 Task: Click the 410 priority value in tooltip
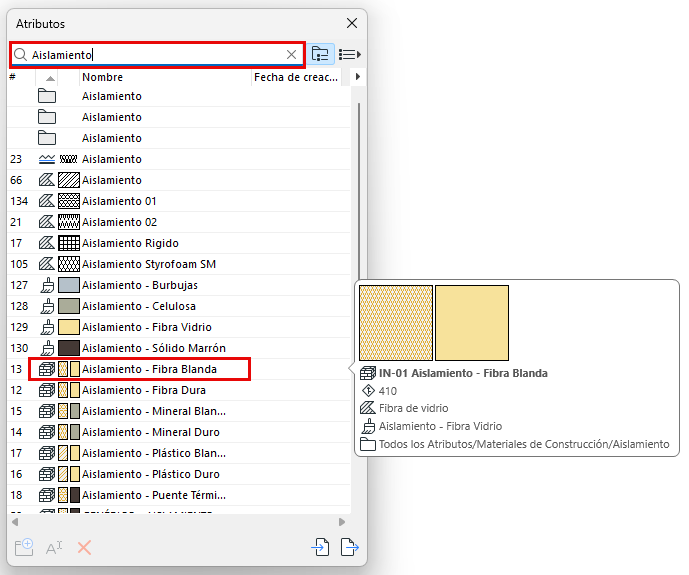click(x=388, y=391)
